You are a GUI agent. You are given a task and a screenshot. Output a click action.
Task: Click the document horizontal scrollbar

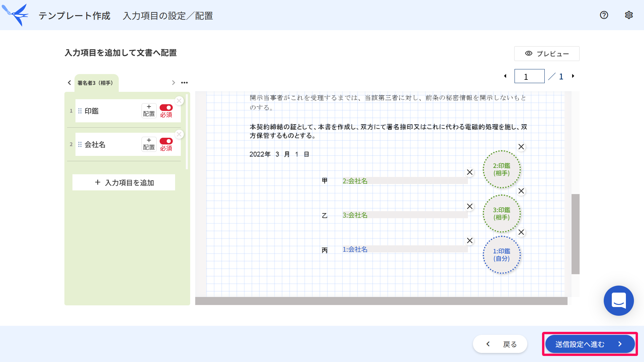[381, 301]
